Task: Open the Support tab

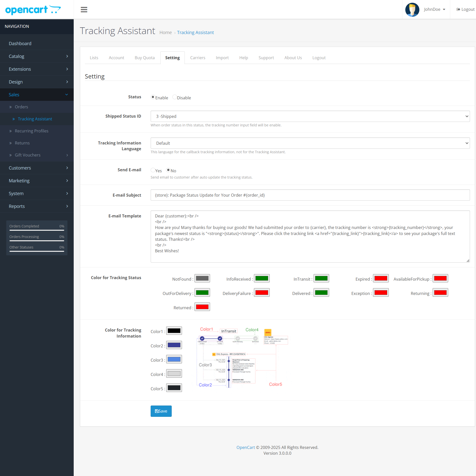Action: coord(266,58)
